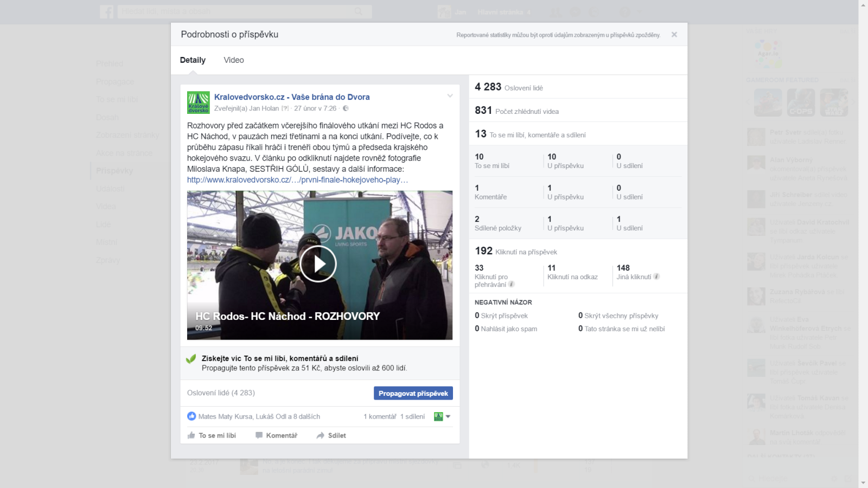Open the 27 únor v 7:26 timestamp
868x488 pixels.
coord(315,108)
